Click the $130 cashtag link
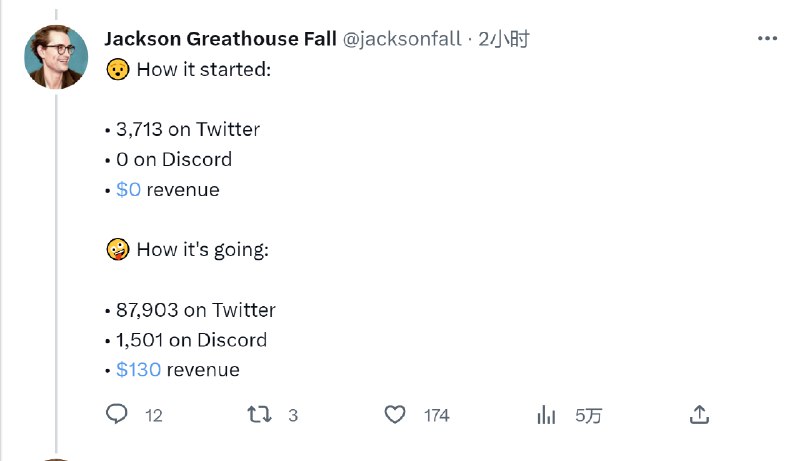Screen dimensions: 800x461 tap(138, 370)
